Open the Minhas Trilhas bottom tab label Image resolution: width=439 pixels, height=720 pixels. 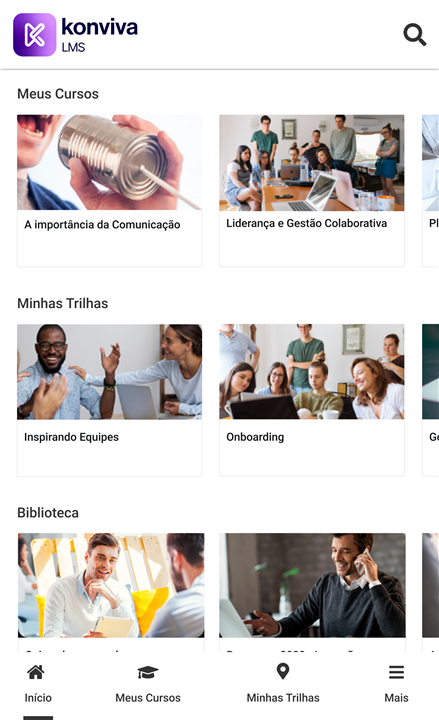click(283, 698)
